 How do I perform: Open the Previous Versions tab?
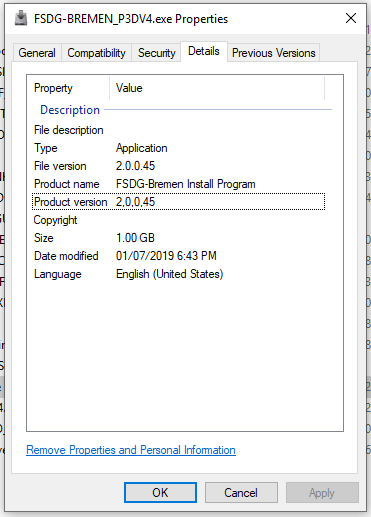click(274, 53)
